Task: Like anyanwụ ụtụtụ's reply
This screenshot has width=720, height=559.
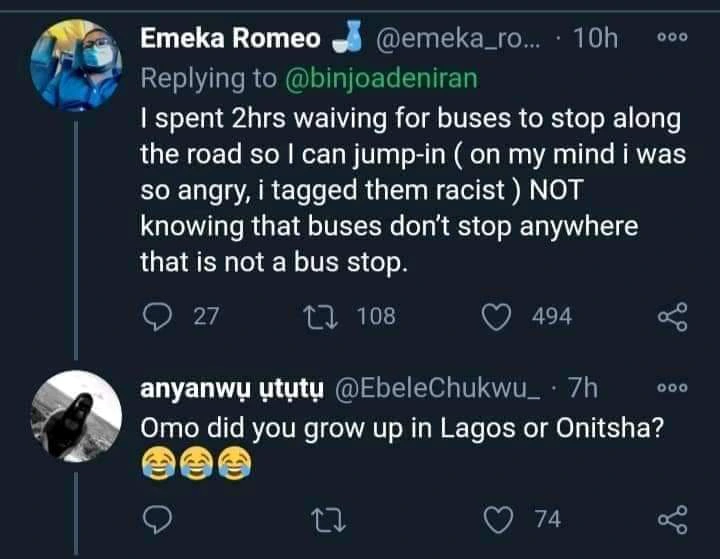Action: [x=497, y=518]
